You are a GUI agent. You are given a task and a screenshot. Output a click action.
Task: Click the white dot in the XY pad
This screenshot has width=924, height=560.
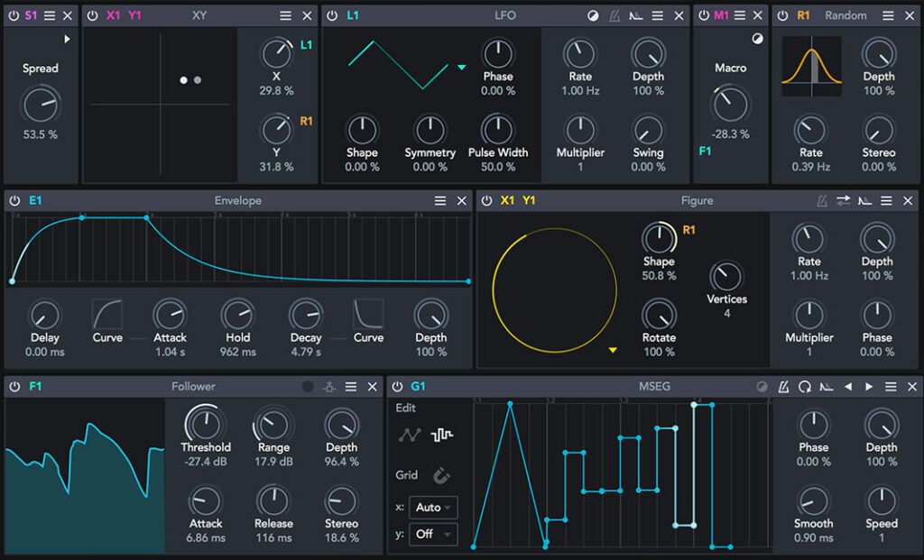(x=184, y=80)
